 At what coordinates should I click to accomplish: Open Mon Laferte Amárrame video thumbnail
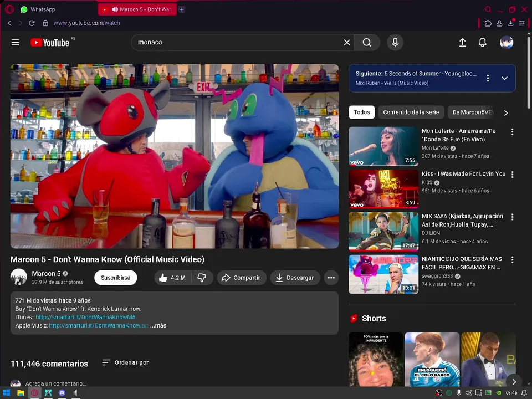[x=383, y=146]
